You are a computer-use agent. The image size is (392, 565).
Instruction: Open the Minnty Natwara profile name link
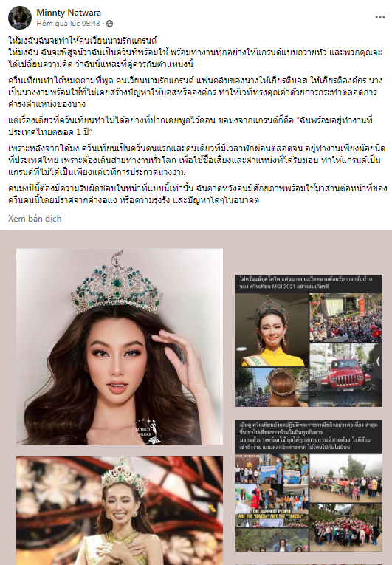coord(69,13)
